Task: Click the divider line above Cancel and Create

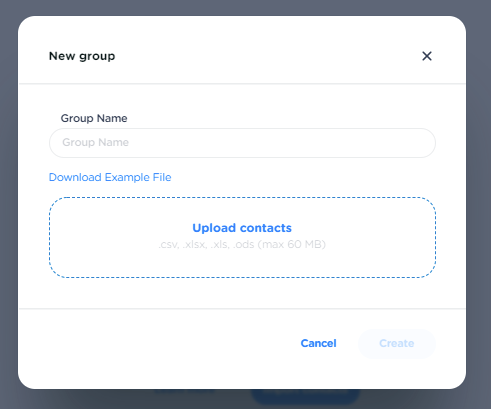Action: [x=242, y=309]
